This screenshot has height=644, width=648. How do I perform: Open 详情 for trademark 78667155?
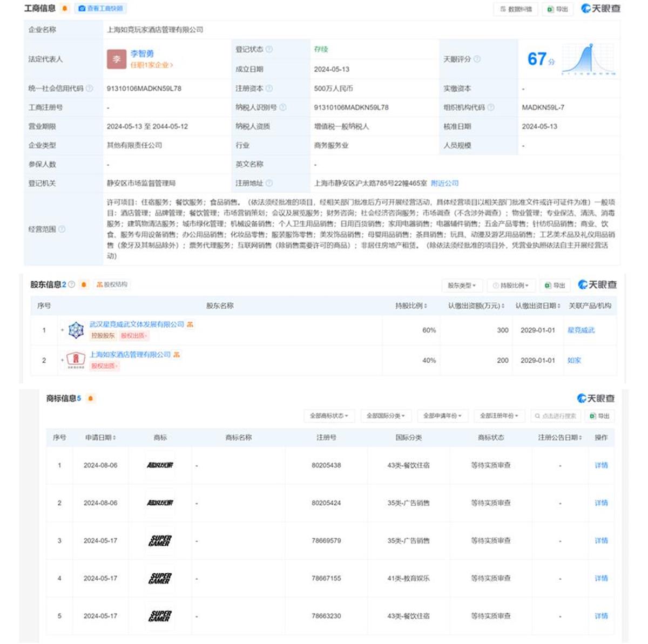[601, 579]
